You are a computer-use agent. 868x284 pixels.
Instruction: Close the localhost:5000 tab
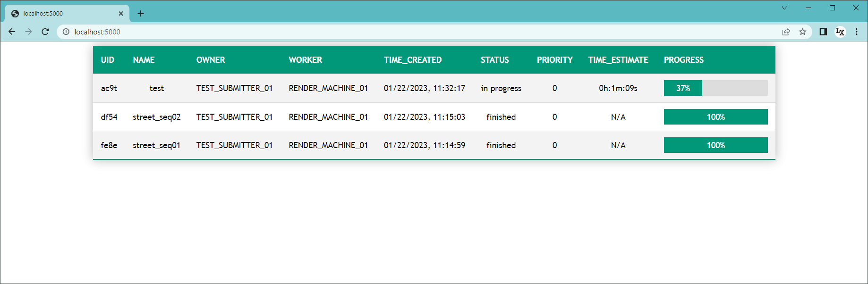pyautogui.click(x=121, y=13)
